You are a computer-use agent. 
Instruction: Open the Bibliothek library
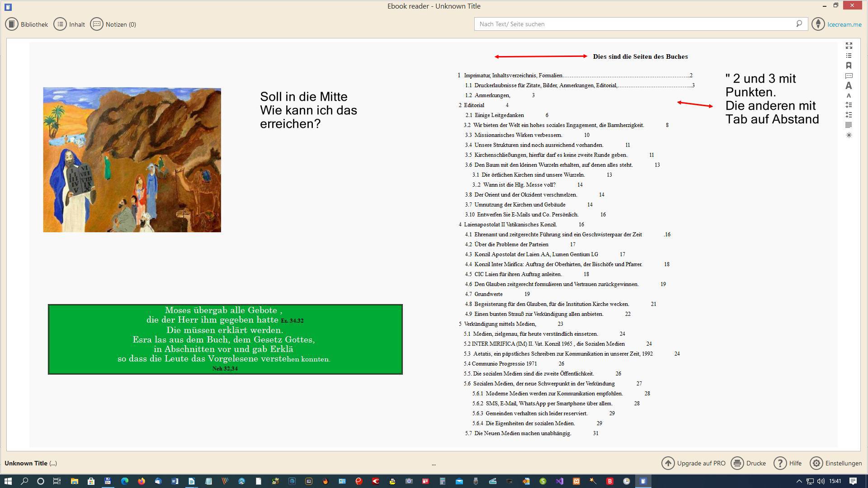click(27, 24)
